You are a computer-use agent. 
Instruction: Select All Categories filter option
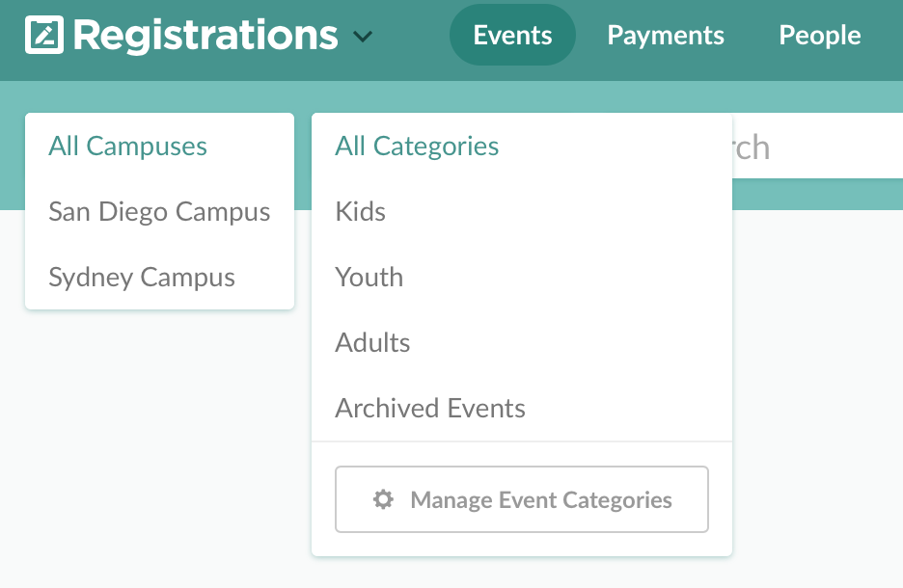coord(417,147)
